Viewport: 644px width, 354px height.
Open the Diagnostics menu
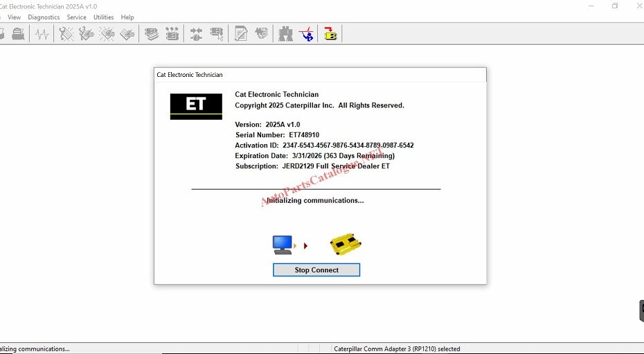44,17
